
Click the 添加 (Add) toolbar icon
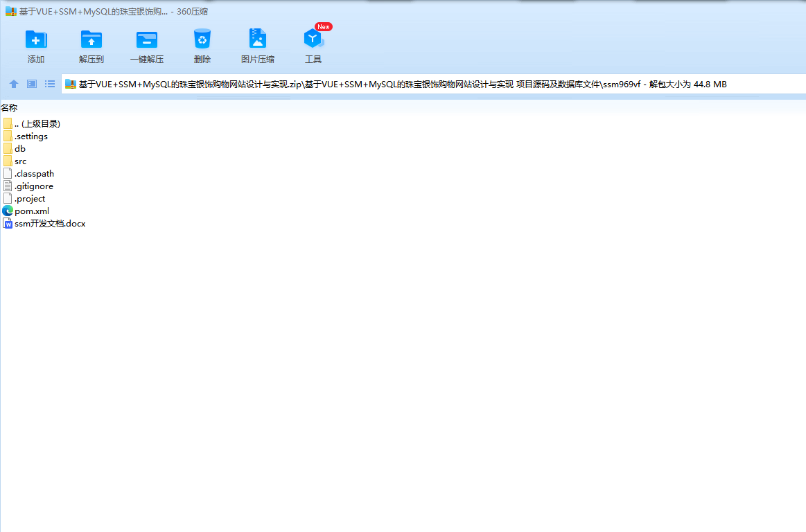tap(36, 40)
